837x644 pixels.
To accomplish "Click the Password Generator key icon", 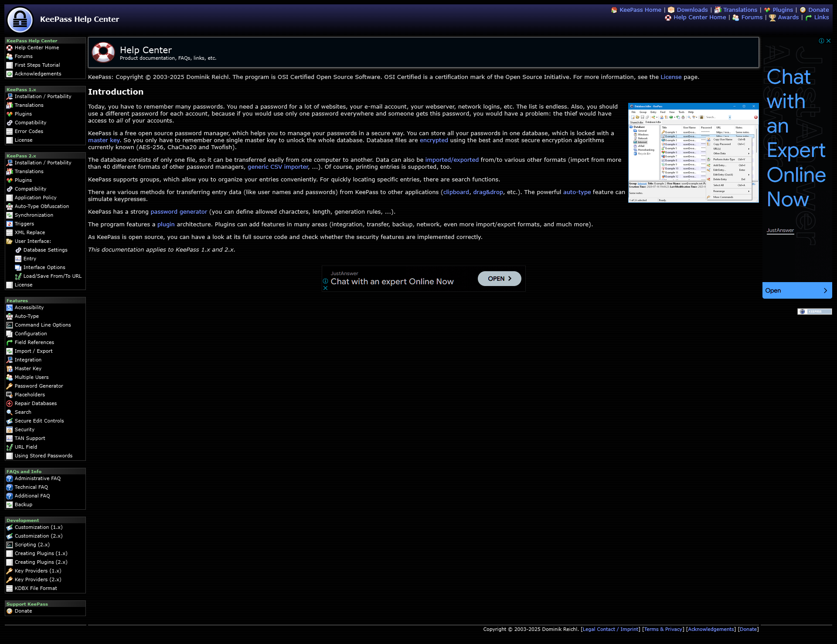I will [x=9, y=386].
